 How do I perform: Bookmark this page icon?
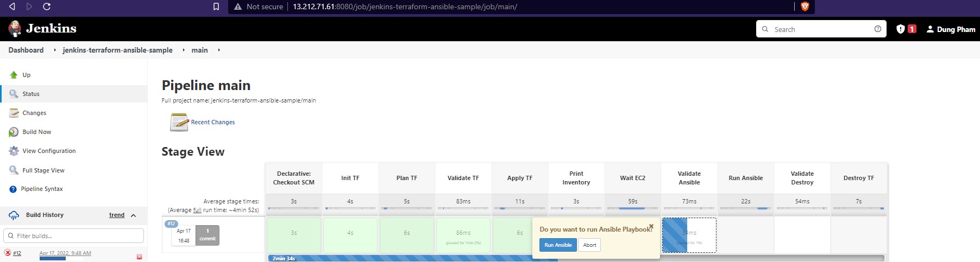(216, 7)
